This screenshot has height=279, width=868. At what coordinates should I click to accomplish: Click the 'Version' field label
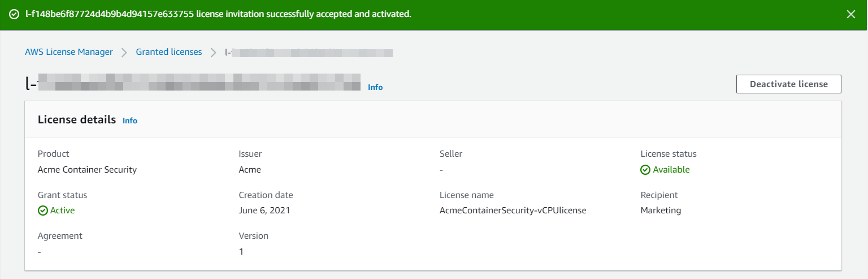tap(254, 235)
